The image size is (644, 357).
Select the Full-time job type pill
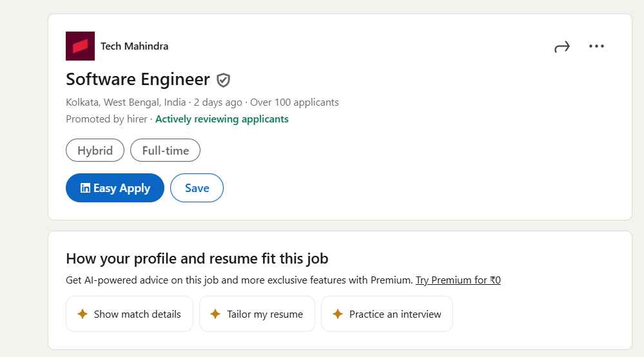(165, 151)
